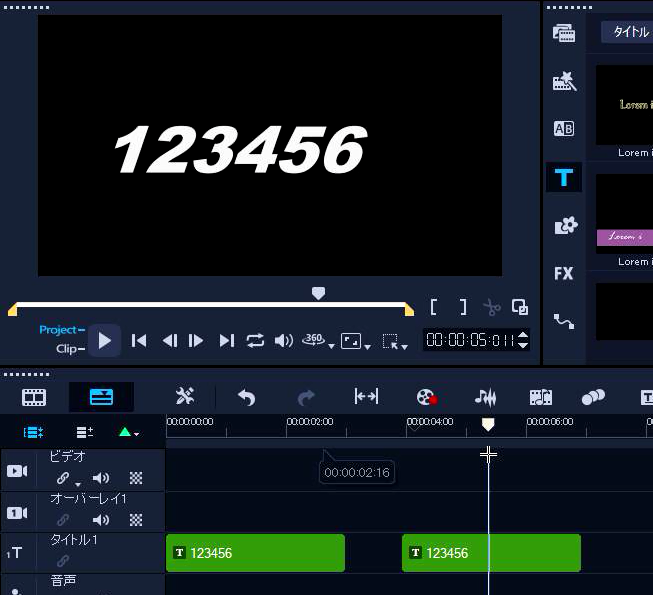Step to the next frame
This screenshot has height=595, width=653.
(x=195, y=341)
